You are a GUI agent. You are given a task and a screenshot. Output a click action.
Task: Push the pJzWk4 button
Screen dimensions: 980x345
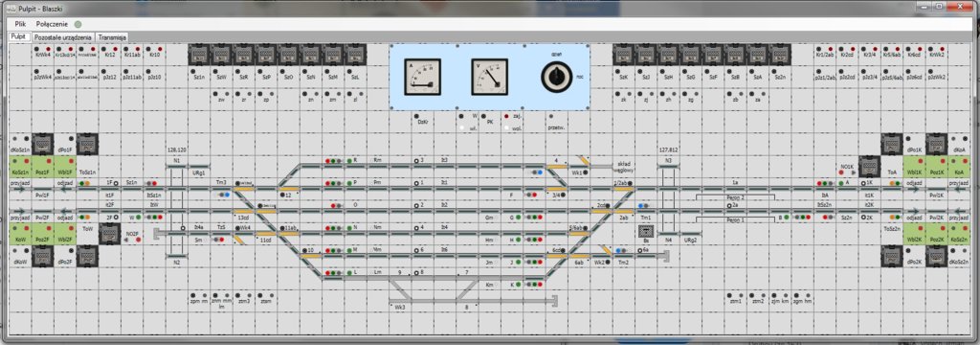click(x=38, y=71)
